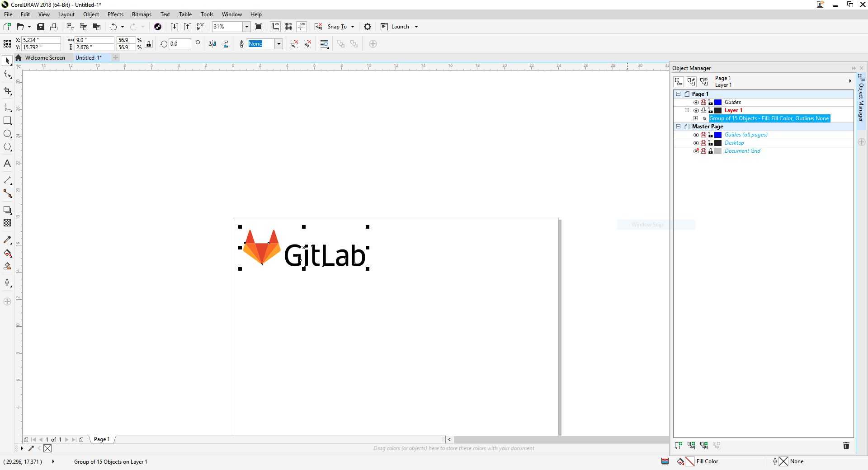
Task: Click the Save icon in toolbar
Action: [x=41, y=27]
